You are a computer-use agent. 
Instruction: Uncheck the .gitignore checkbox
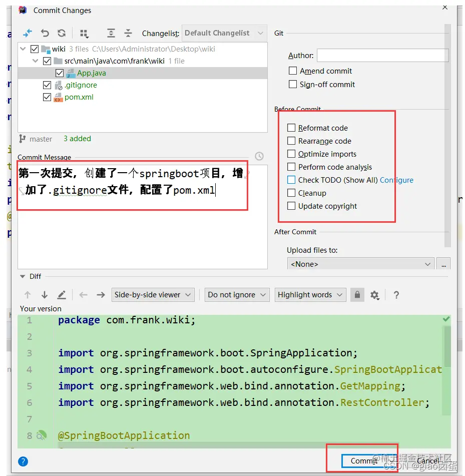click(47, 85)
